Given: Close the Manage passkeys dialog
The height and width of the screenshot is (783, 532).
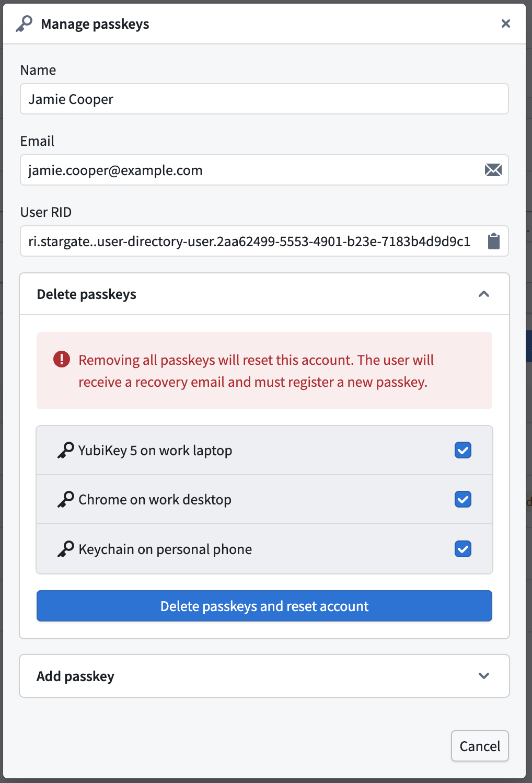Looking at the screenshot, I should click(505, 24).
